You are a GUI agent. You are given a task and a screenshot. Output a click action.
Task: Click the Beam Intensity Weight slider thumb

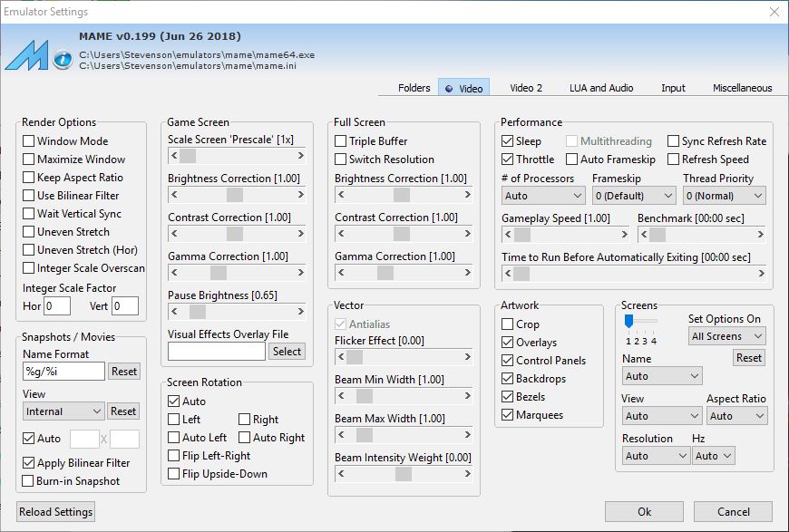coord(403,473)
